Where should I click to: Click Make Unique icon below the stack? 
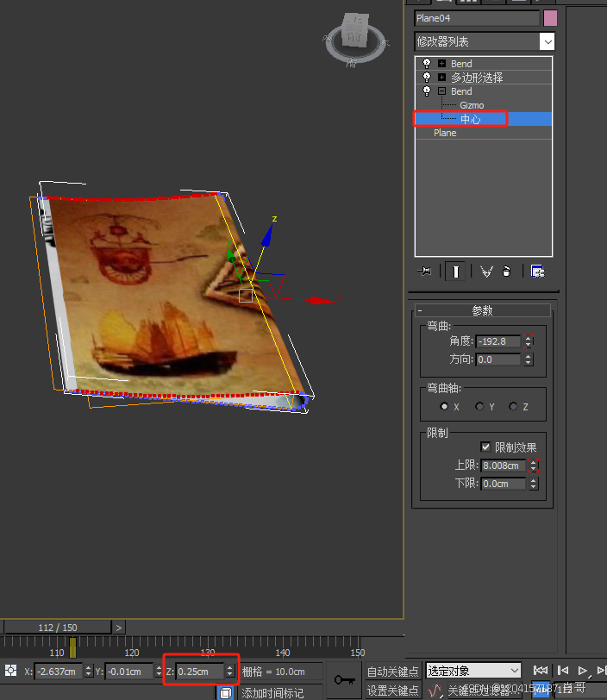pos(486,271)
